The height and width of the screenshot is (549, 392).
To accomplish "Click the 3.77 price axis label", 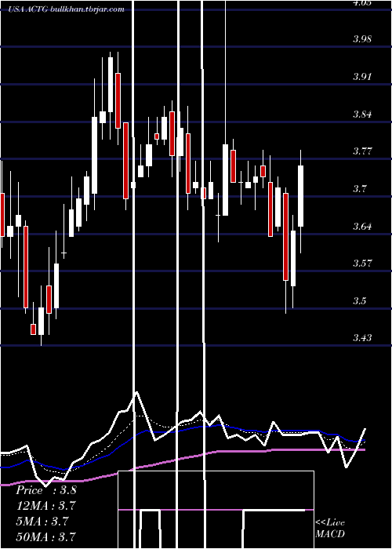I will point(362,151).
